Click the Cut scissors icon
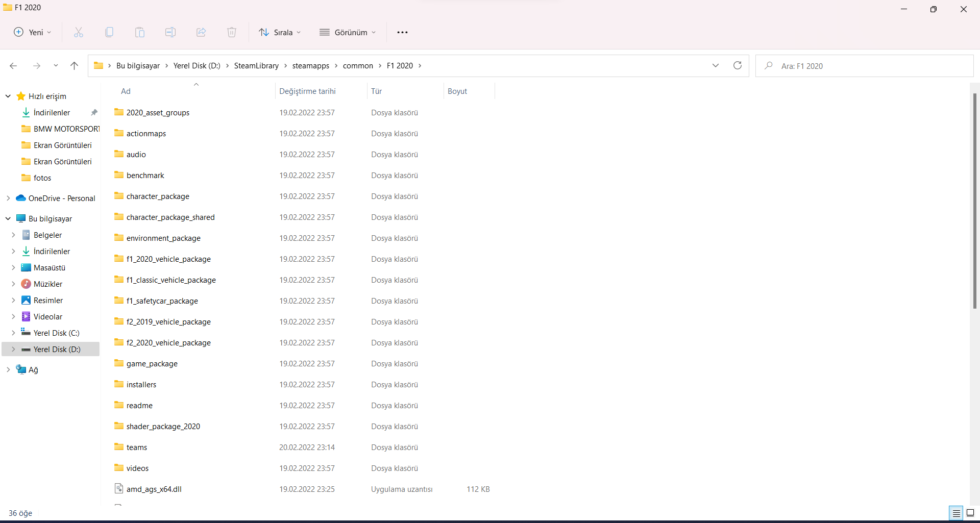Screen dimensions: 980x523 point(79,32)
